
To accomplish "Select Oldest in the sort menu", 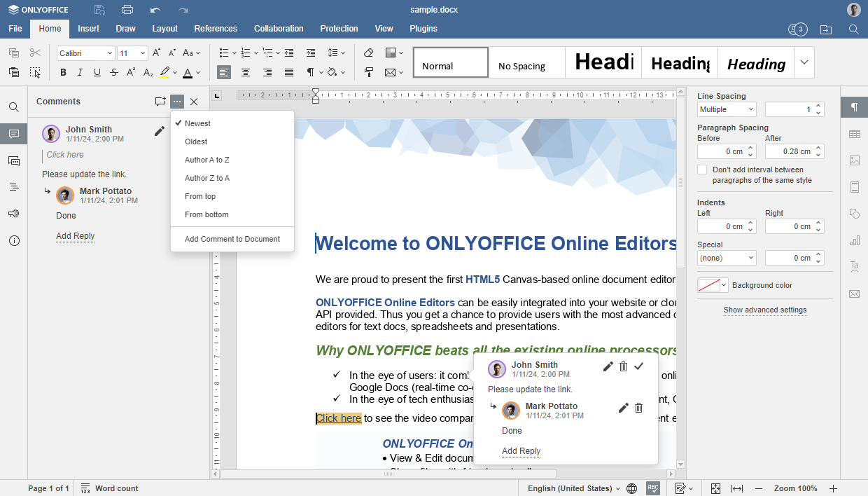I will (x=196, y=142).
